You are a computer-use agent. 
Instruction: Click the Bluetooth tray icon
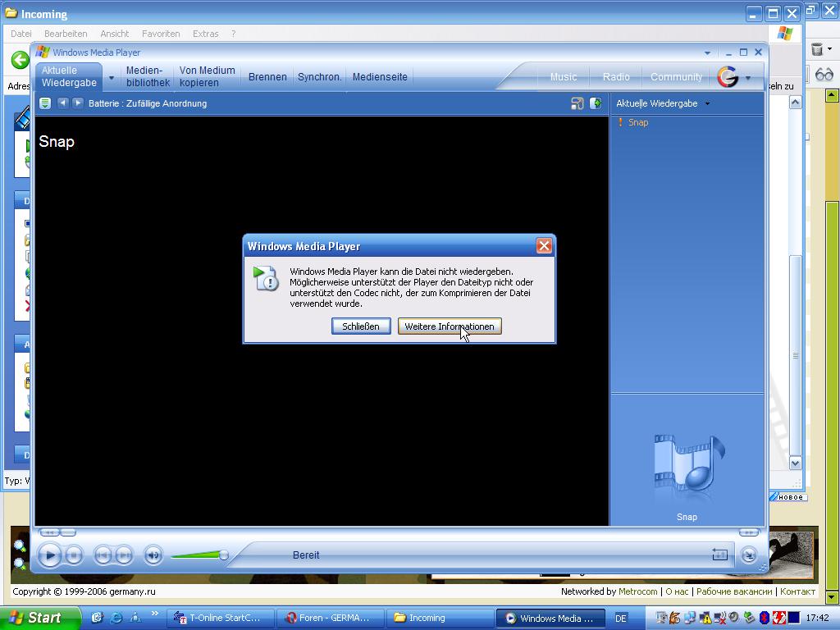pyautogui.click(x=765, y=619)
